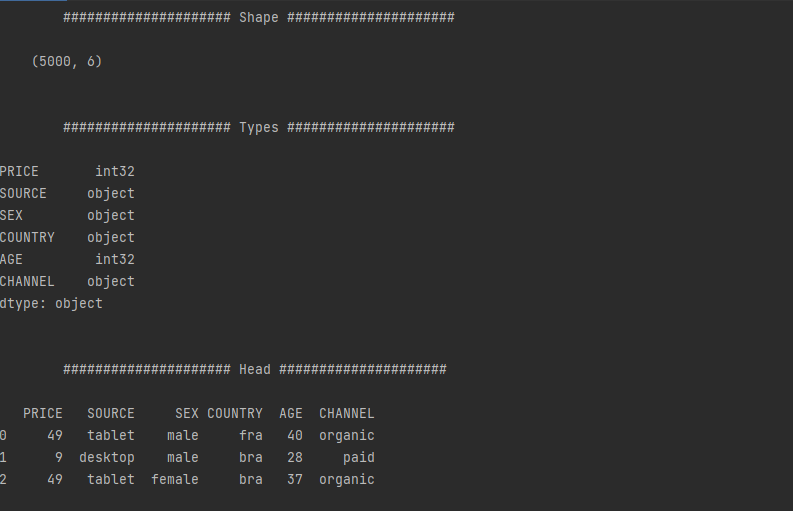Click the COUNTRY object type row
794x512 pixels.
[67, 238]
